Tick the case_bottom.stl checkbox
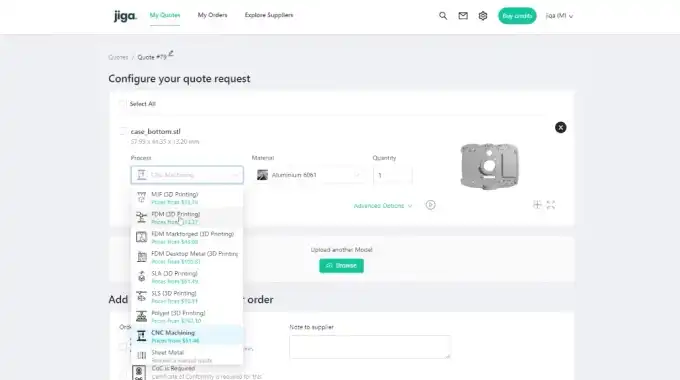680x380 pixels. click(123, 131)
